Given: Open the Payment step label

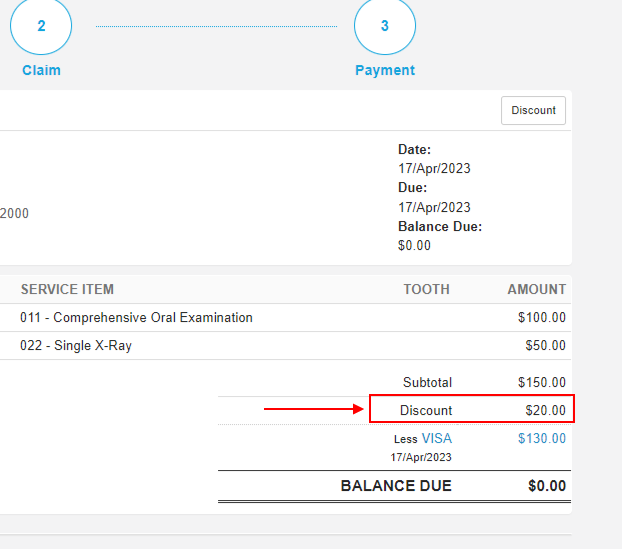Looking at the screenshot, I should [x=385, y=70].
